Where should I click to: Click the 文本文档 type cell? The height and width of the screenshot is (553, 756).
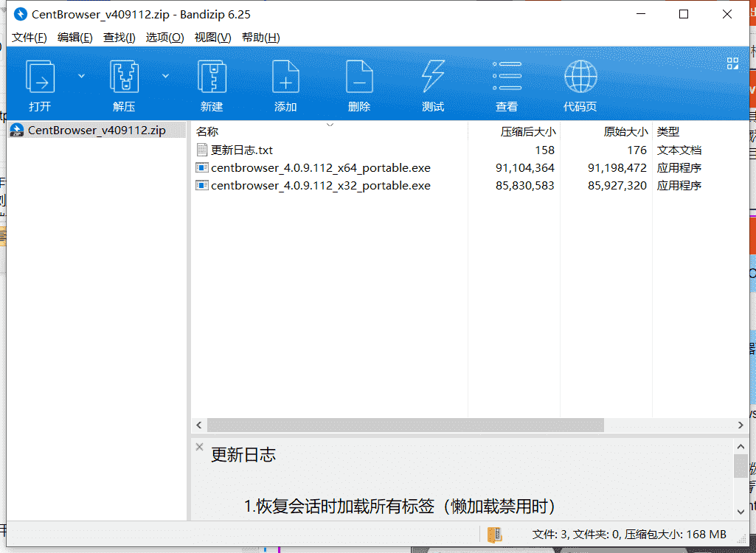tap(679, 150)
